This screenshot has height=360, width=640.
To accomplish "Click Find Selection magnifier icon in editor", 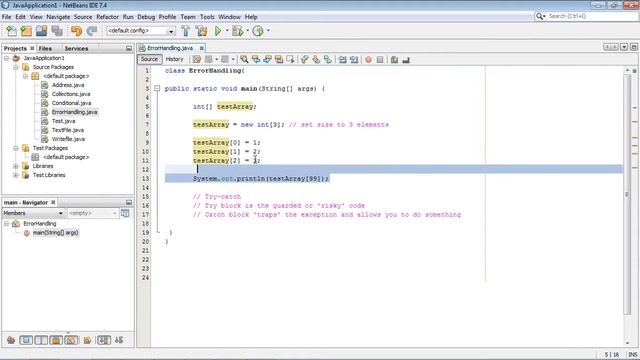I will pos(244,60).
